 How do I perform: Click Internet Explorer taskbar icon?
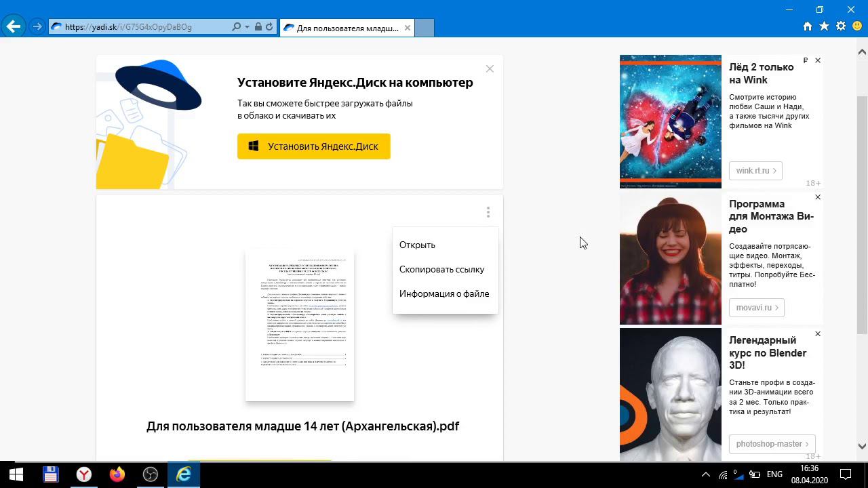pyautogui.click(x=184, y=474)
